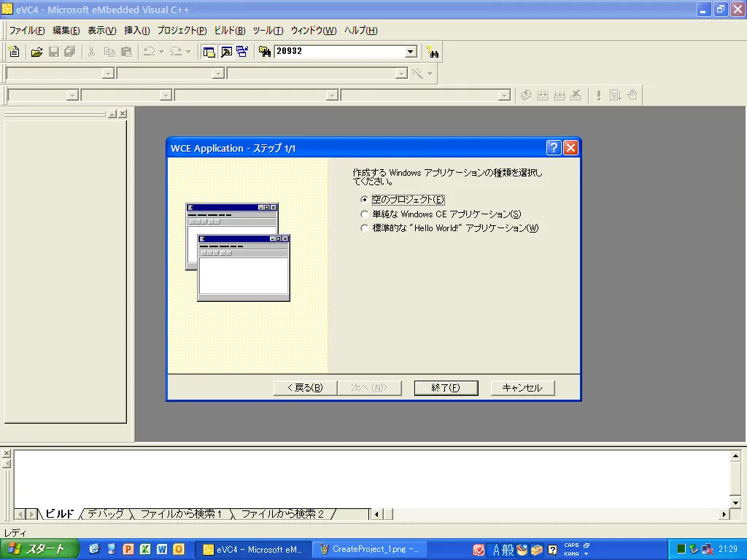
Task: Click the Find in Files icon
Action: (x=264, y=52)
